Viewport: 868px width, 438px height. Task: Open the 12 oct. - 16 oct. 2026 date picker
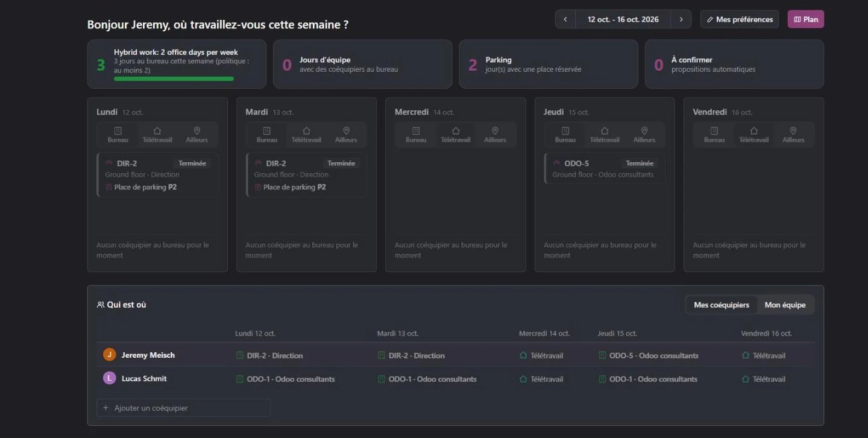click(623, 19)
